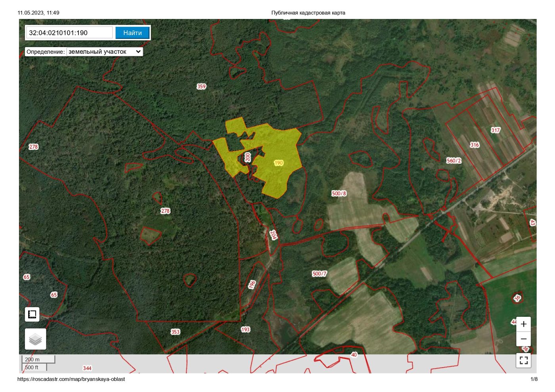This screenshot has height=392, width=555.
Task: Toggle fullscreen map view icon
Action: (x=524, y=360)
